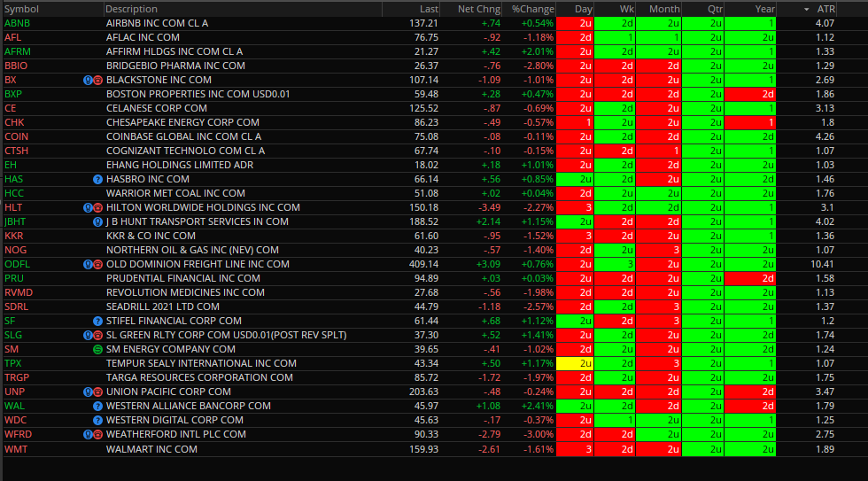
Task: Click the HAS blue question mark icon
Action: (98, 179)
